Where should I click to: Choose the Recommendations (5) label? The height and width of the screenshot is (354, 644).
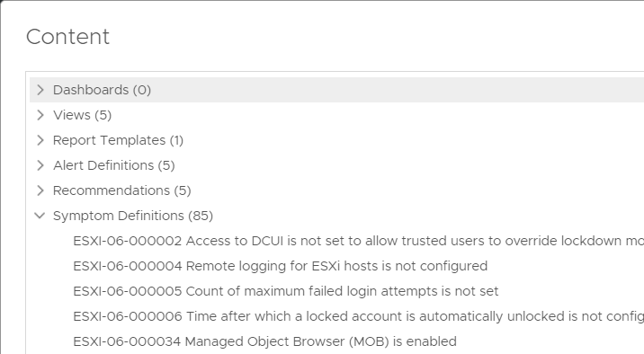122,190
